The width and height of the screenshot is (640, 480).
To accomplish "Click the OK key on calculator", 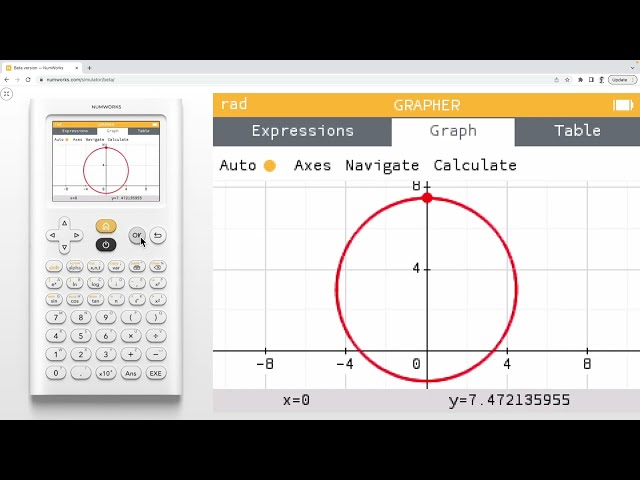I will (x=137, y=236).
